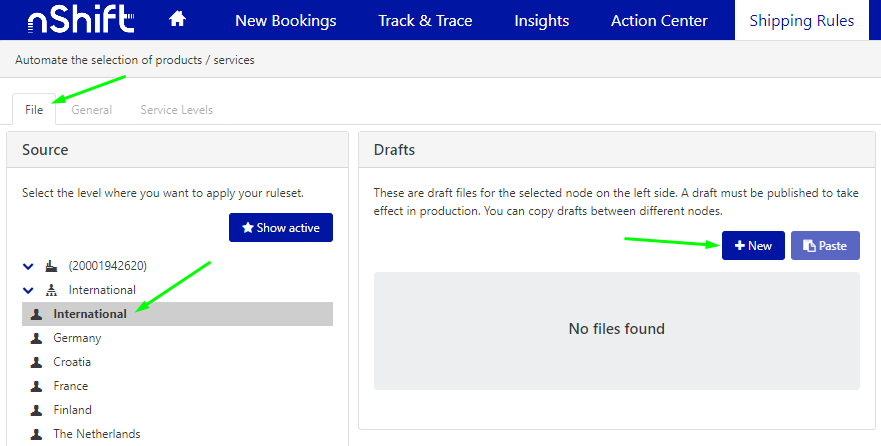Click the nShift logo

click(68, 20)
